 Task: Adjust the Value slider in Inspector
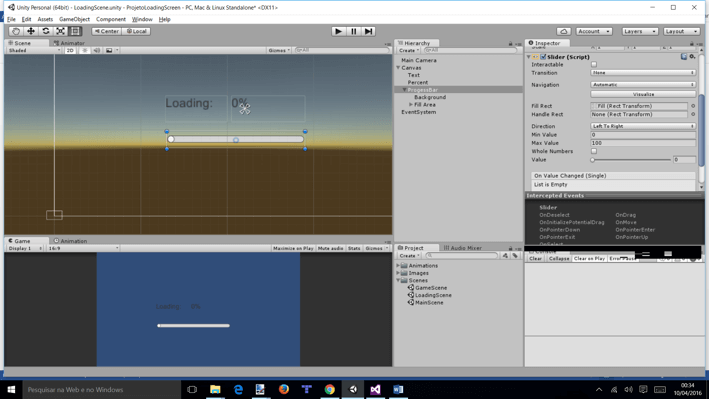click(631, 160)
